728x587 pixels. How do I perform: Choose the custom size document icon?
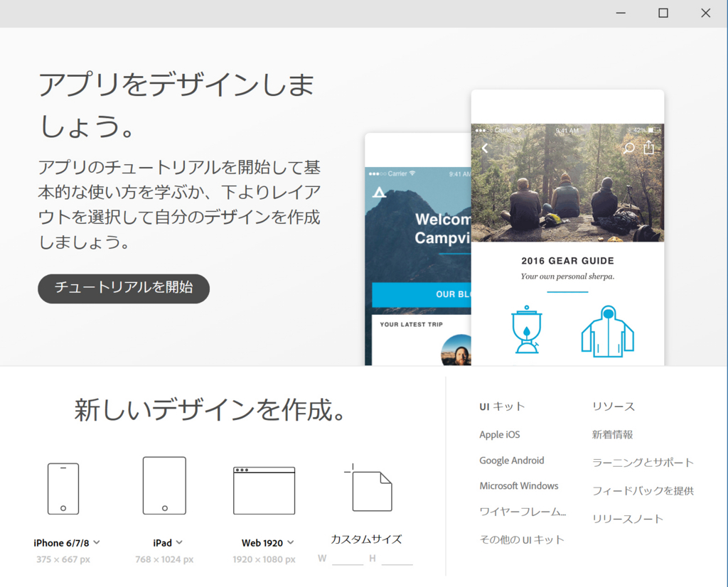[369, 488]
